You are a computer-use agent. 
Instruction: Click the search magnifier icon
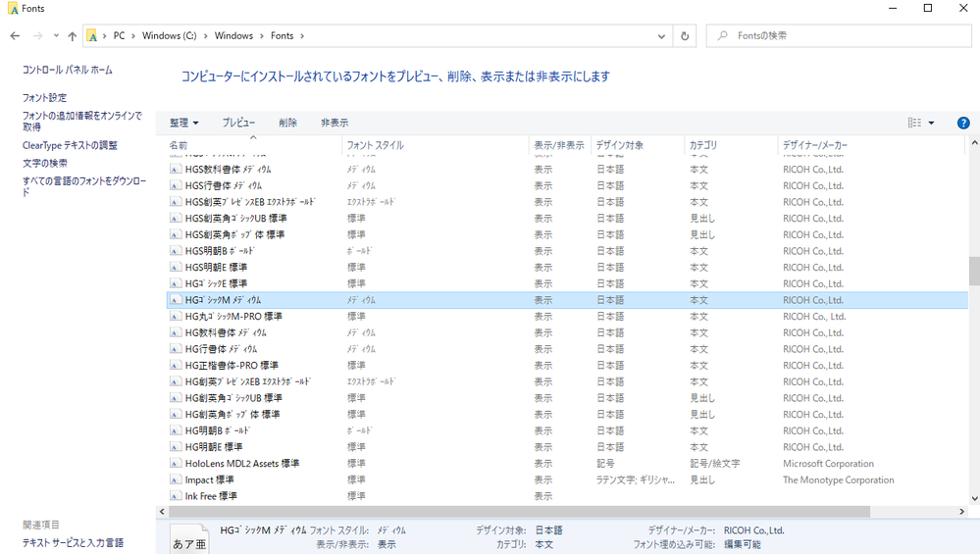723,36
